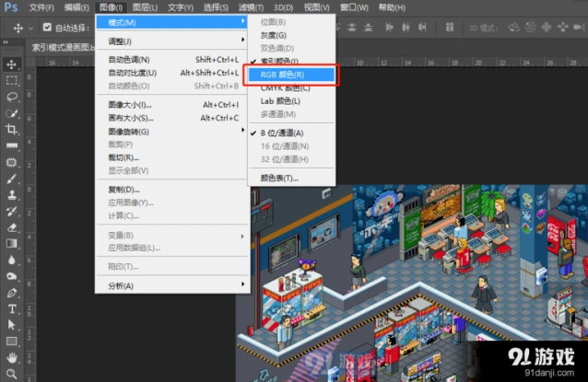Open 图像大小(I)... dialog

tap(171, 105)
